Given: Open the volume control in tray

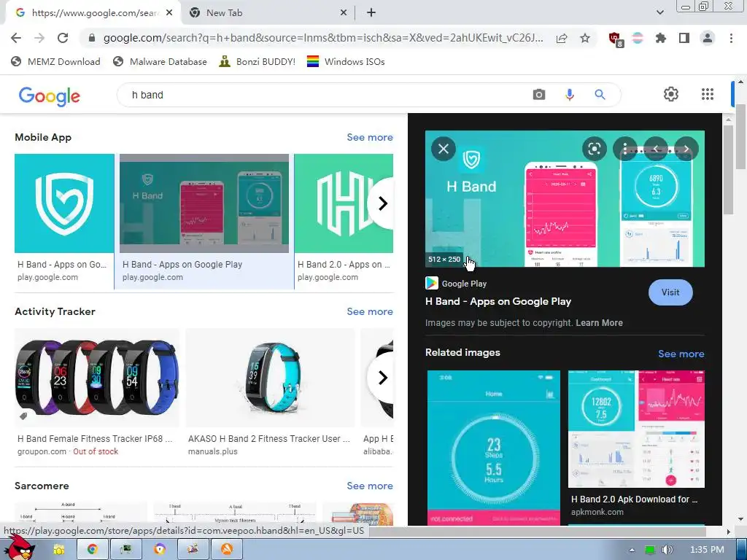Looking at the screenshot, I should (x=667, y=550).
